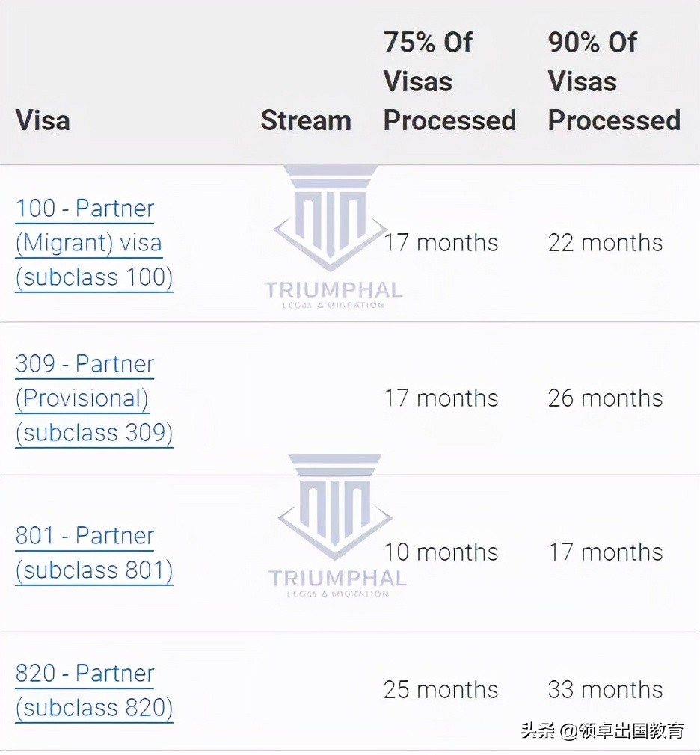Click the Visa column header

pos(43,120)
